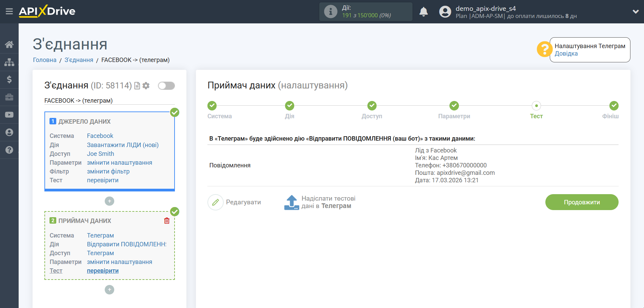The image size is (644, 308).
Task: Send test data to Телеграм
Action: (319, 202)
